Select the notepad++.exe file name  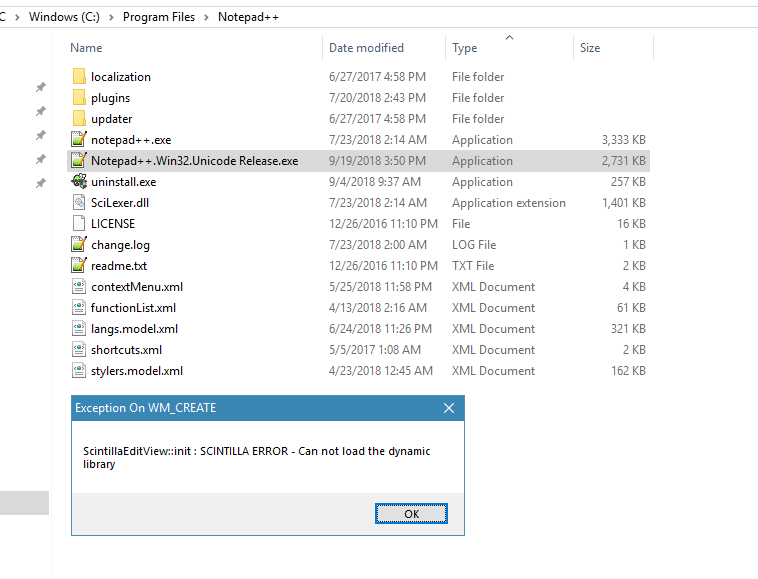point(131,140)
